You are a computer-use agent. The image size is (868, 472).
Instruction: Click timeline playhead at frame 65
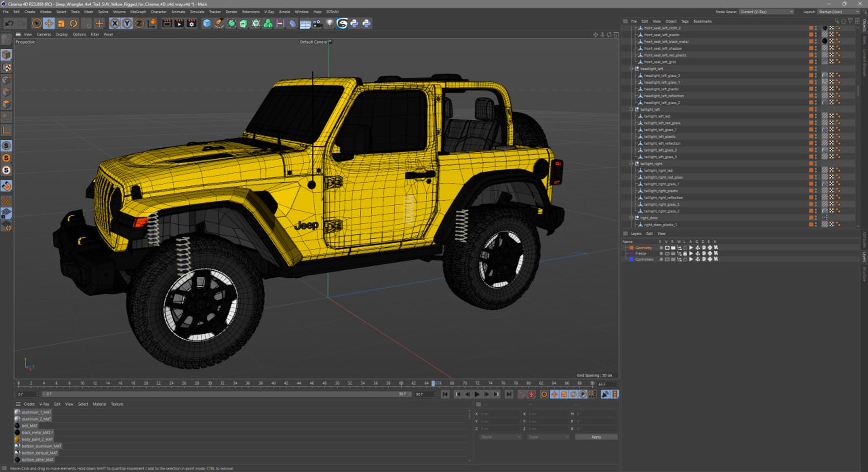pos(433,383)
